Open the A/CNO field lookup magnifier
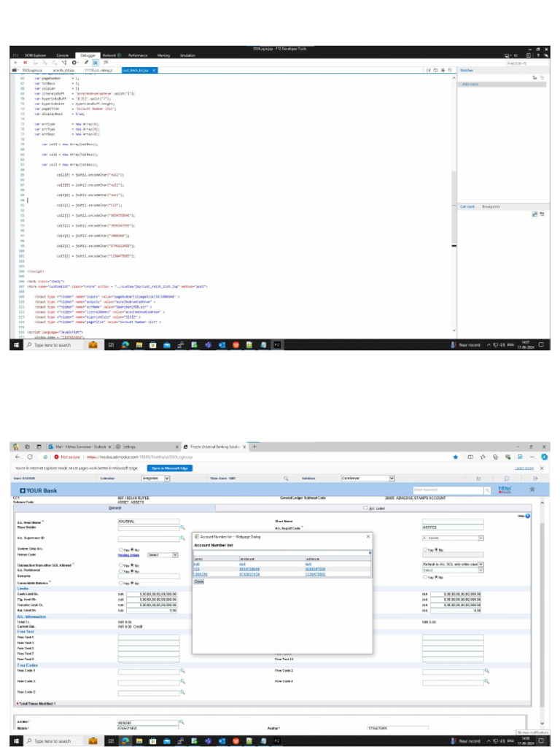This screenshot has height=747, width=560. tap(182, 722)
